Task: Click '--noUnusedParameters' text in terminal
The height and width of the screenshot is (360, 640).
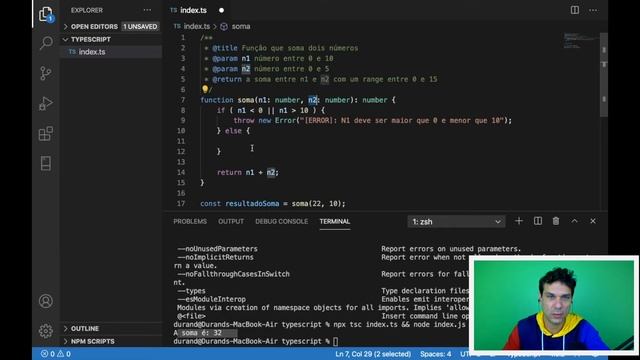Action: (x=218, y=249)
